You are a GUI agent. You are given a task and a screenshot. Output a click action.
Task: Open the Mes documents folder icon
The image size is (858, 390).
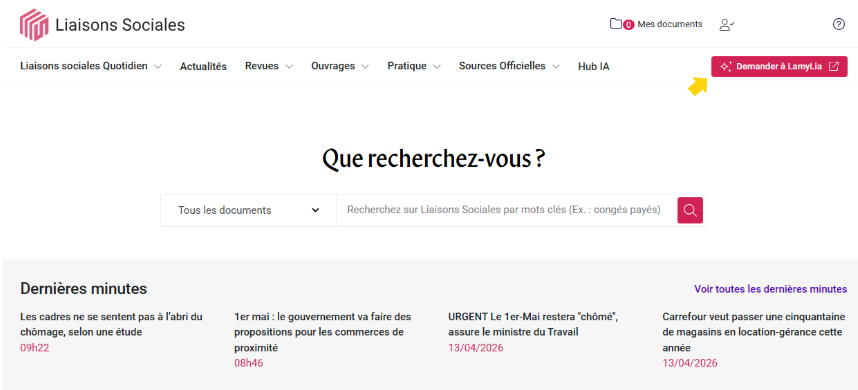616,24
